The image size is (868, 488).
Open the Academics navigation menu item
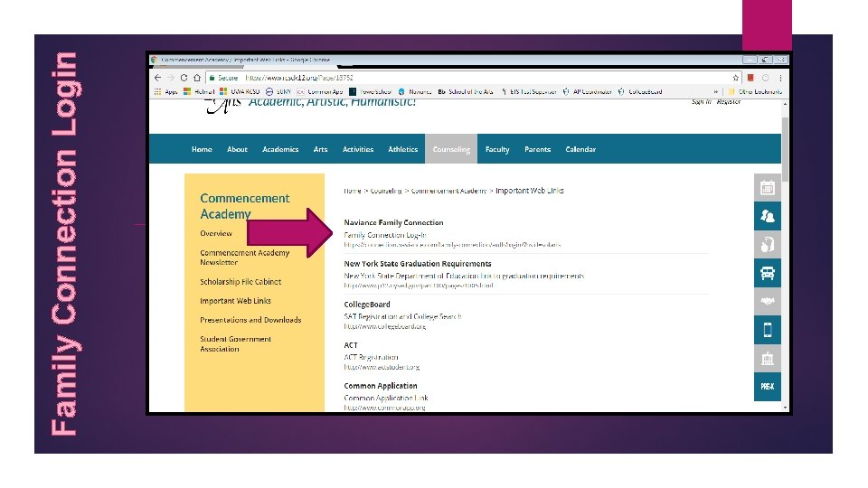pos(280,149)
